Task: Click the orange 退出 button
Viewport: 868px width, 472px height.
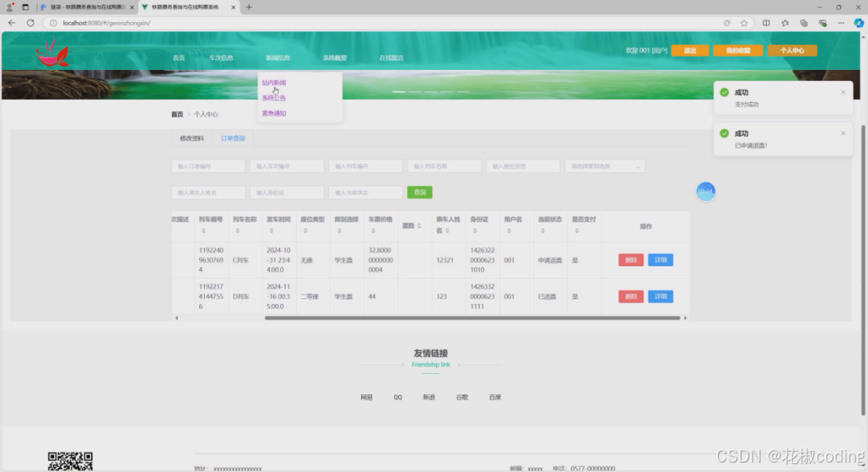Action: 690,50
